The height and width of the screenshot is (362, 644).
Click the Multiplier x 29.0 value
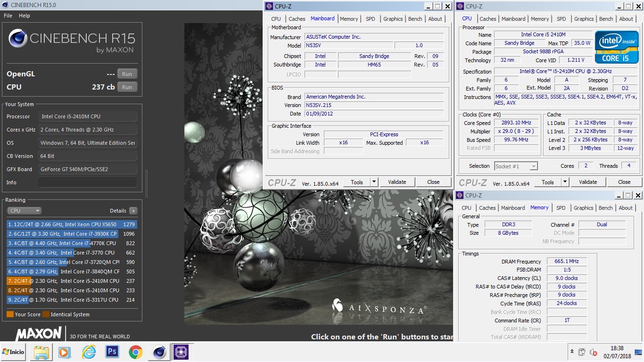pos(516,131)
